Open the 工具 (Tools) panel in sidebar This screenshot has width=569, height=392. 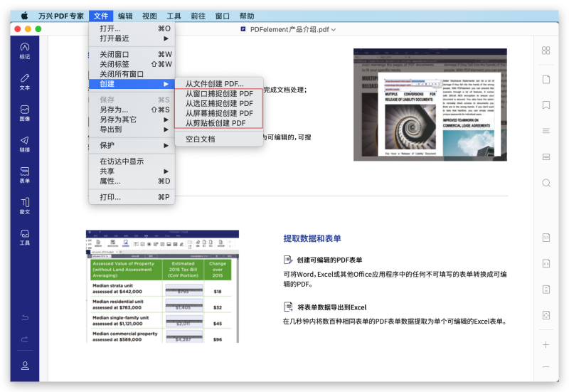pyautogui.click(x=25, y=237)
